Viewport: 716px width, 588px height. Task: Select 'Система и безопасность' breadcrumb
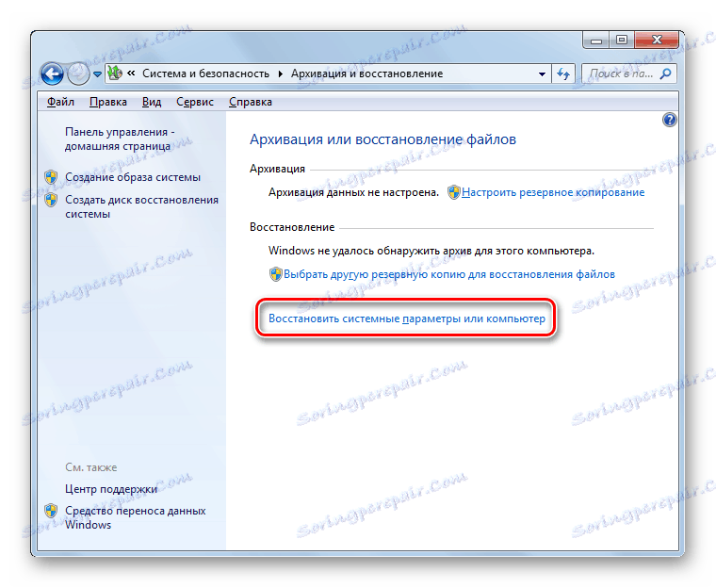click(x=205, y=73)
